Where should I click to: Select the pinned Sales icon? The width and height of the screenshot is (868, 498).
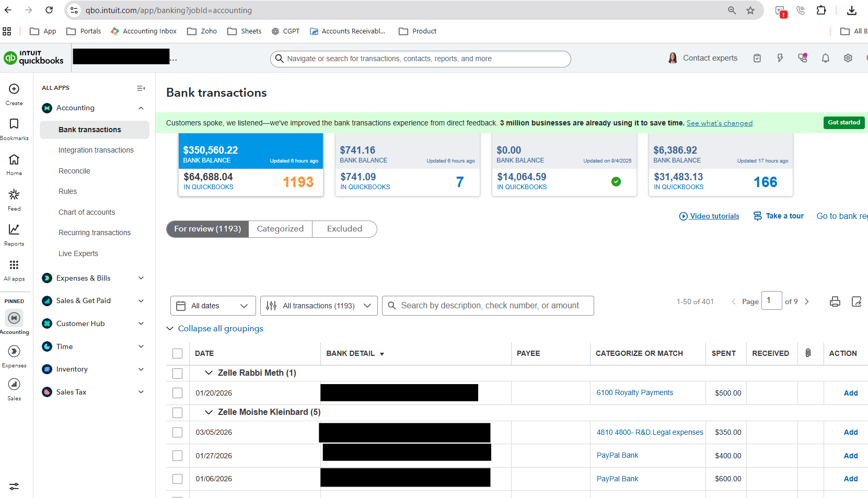point(14,384)
